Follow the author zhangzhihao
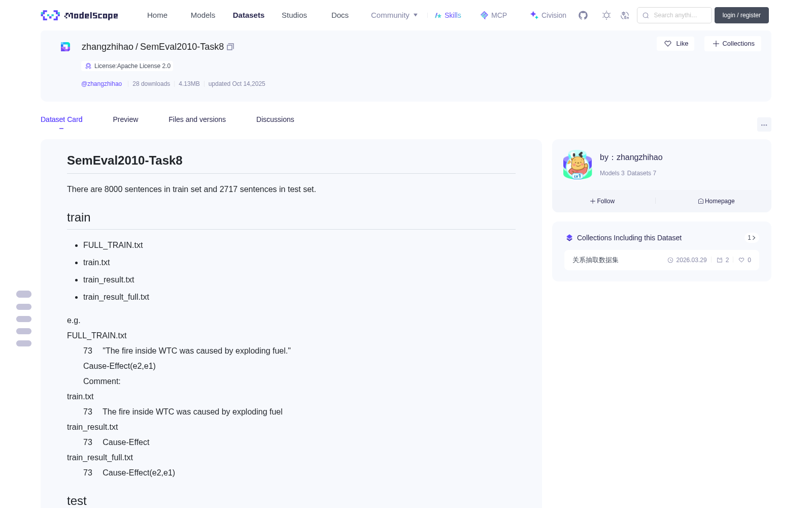This screenshot has width=812, height=508. (602, 201)
